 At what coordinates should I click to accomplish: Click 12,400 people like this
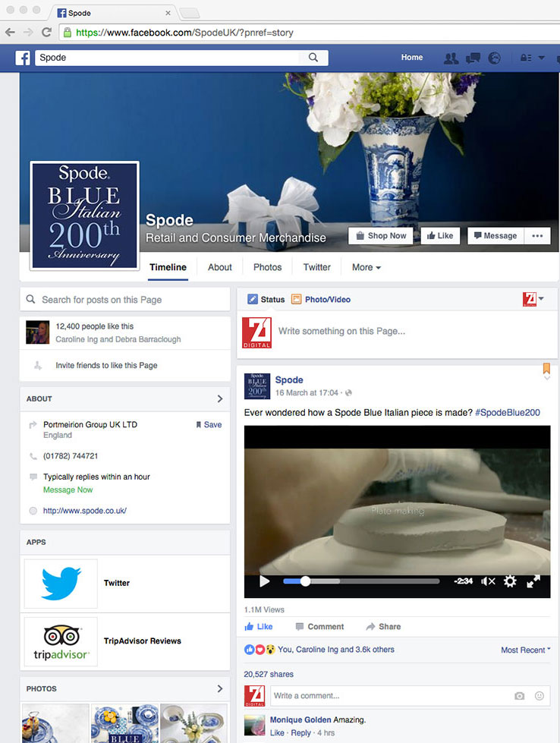95,326
